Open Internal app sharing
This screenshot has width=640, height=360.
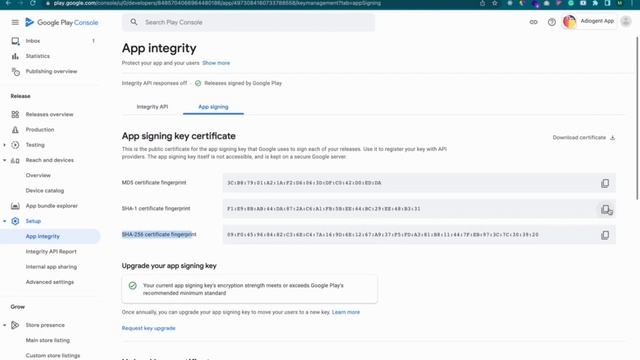click(51, 267)
